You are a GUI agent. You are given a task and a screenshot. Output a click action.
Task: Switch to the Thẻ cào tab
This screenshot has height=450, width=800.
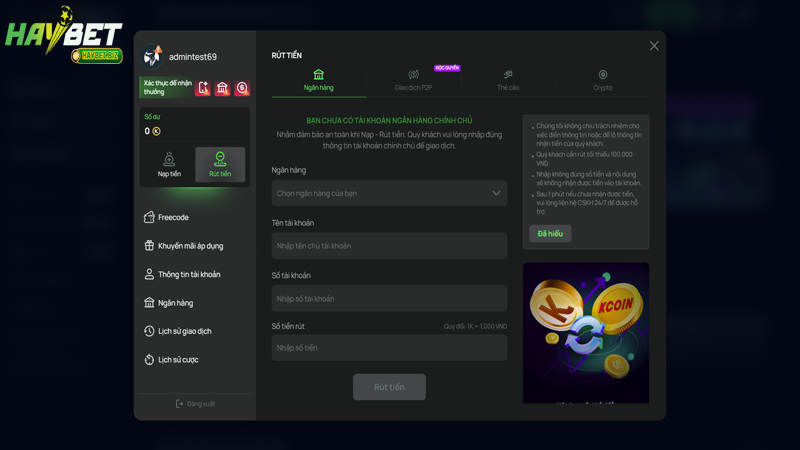(x=508, y=80)
